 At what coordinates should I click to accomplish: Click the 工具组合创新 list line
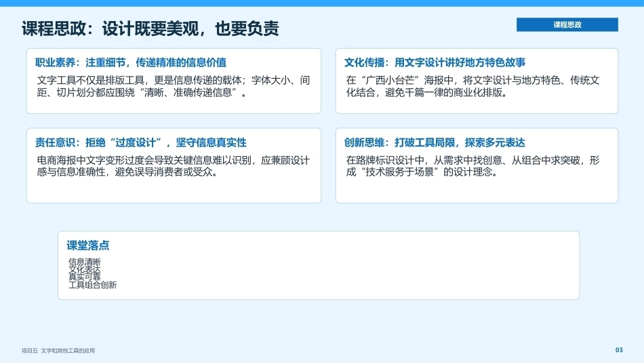click(x=92, y=285)
